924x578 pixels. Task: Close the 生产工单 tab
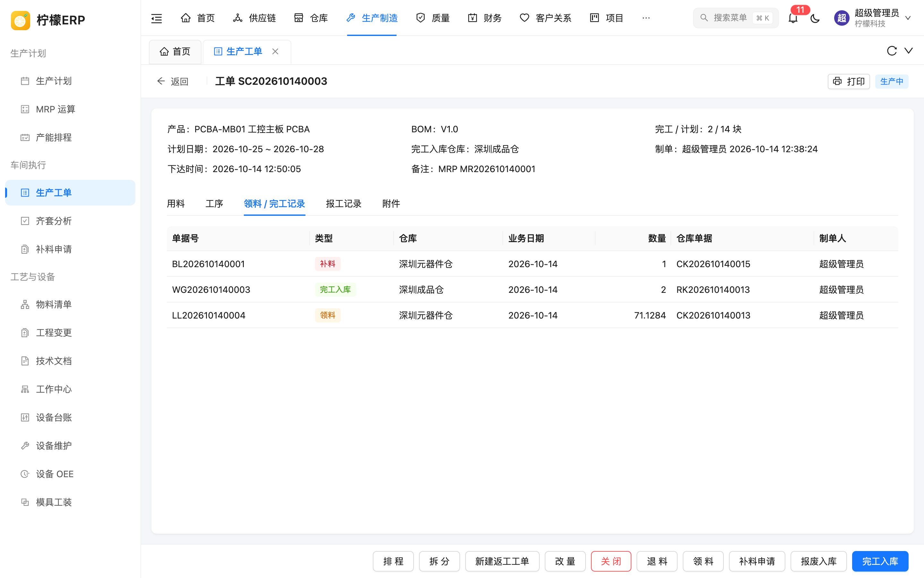[x=275, y=51]
